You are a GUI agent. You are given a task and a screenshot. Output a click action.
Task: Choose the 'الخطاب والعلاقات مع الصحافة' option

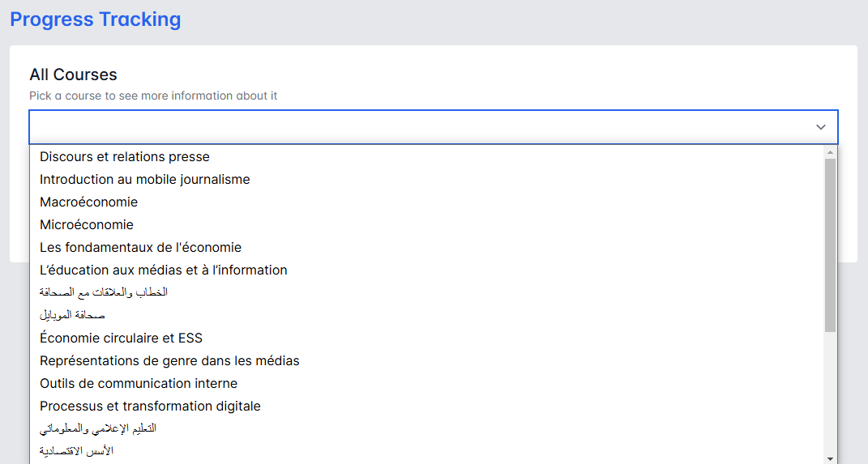(104, 292)
